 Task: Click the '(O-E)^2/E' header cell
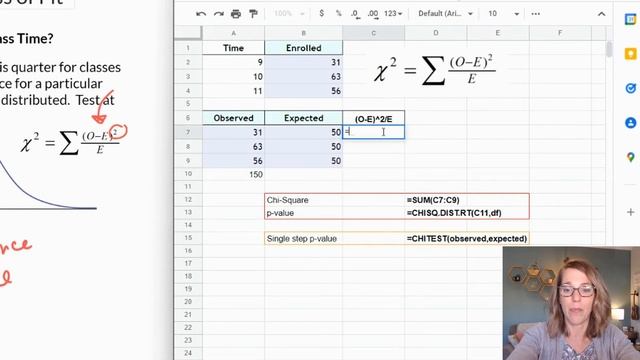(x=373, y=118)
